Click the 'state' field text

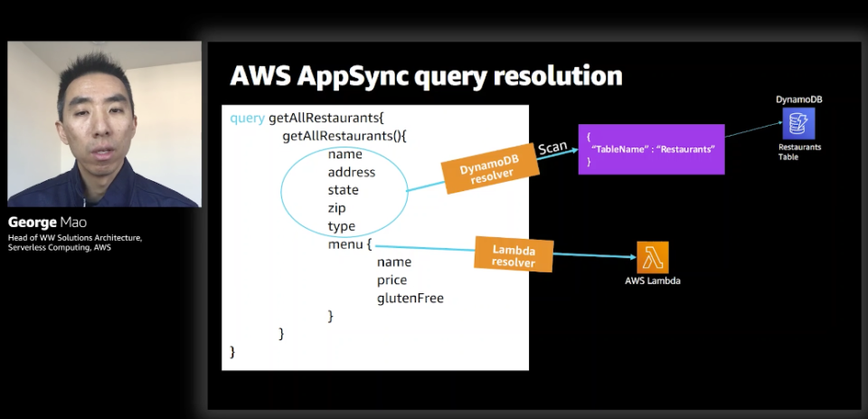[x=344, y=190]
